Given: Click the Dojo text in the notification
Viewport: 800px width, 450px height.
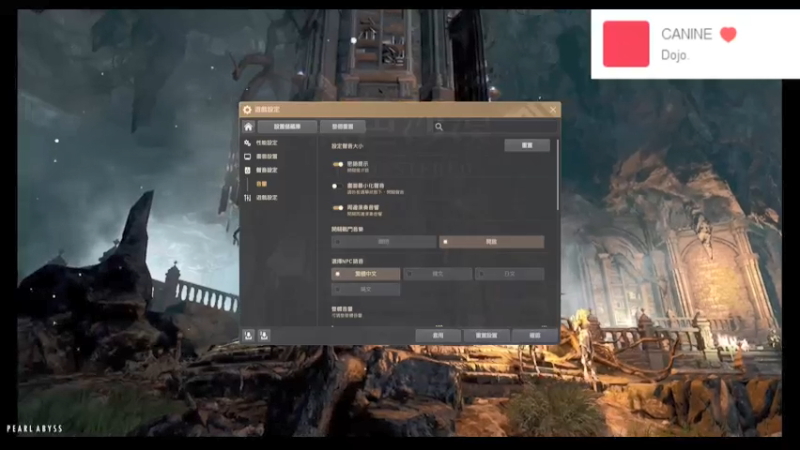Looking at the screenshot, I should click(674, 55).
